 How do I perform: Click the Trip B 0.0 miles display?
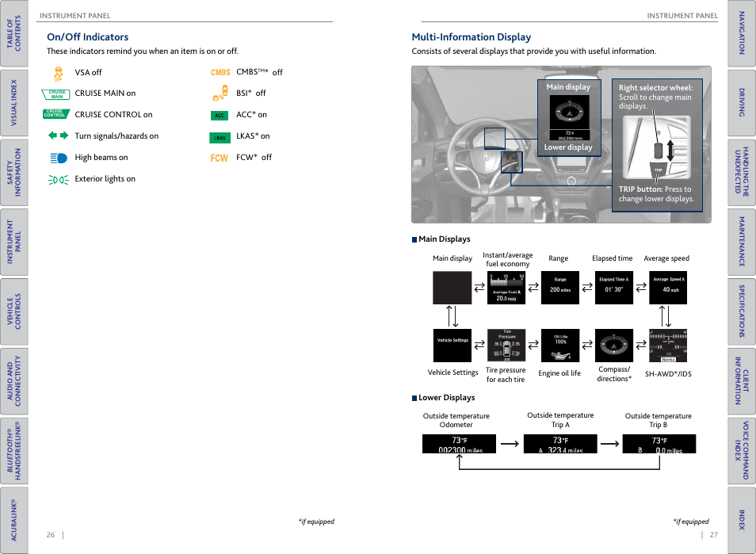(x=659, y=444)
